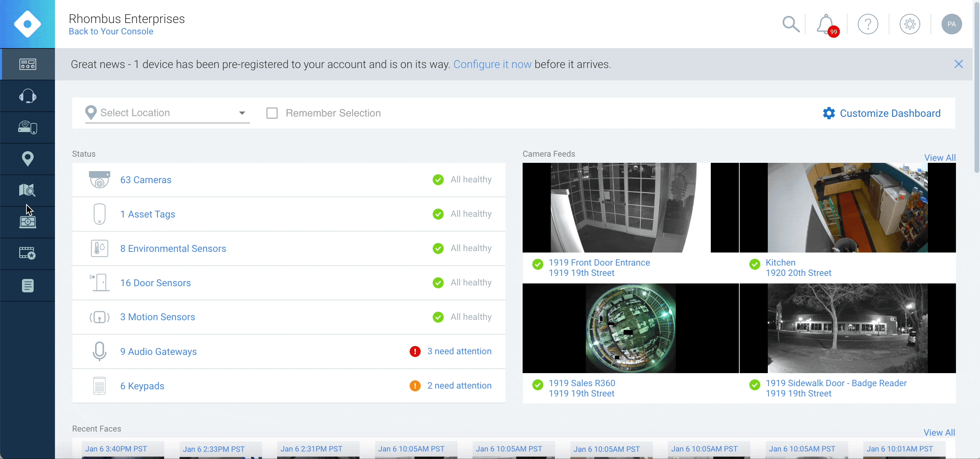The width and height of the screenshot is (980, 459).
Task: Click the keypad icon
Action: click(x=99, y=385)
